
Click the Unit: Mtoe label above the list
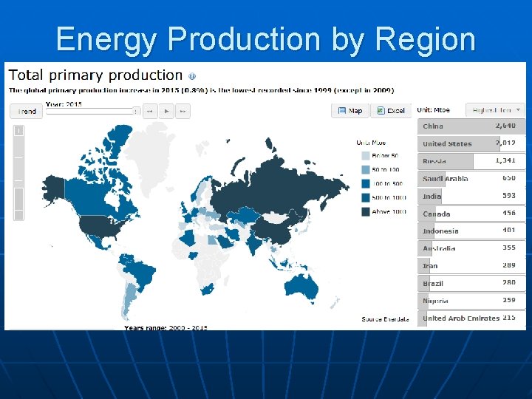[433, 110]
